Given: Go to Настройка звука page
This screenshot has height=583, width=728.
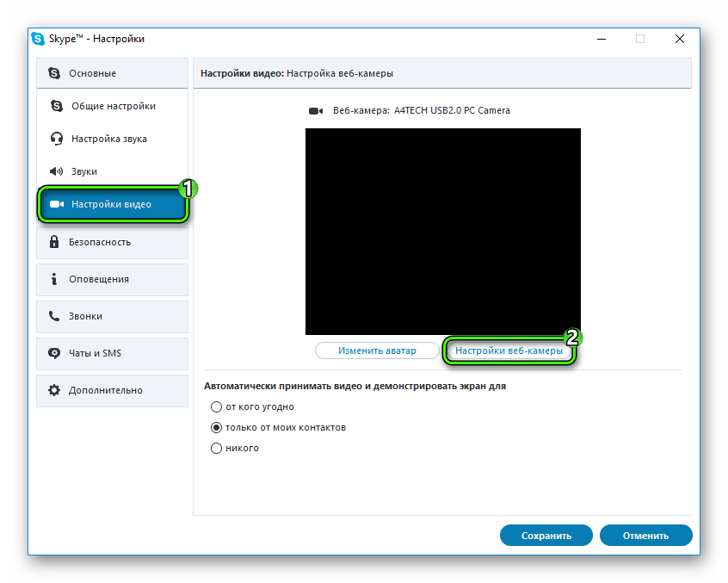Looking at the screenshot, I should [113, 139].
